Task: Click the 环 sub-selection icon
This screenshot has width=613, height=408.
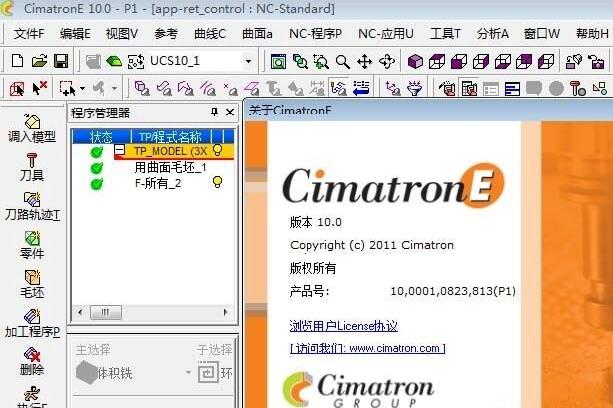Action: pos(208,373)
